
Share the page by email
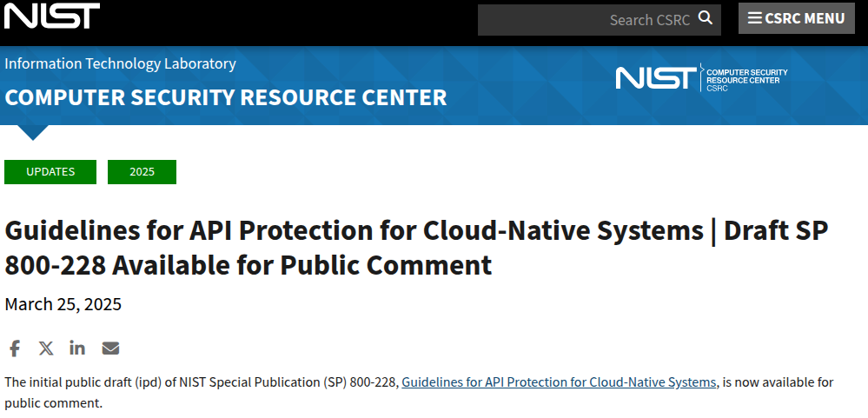pyautogui.click(x=110, y=348)
